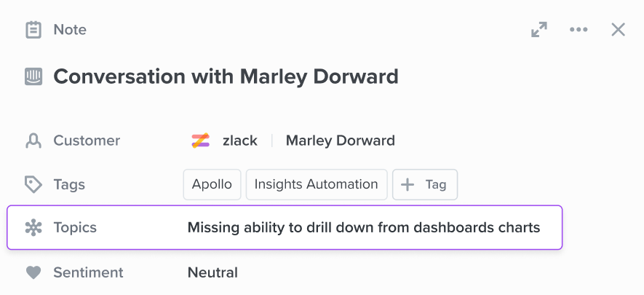This screenshot has height=295, width=644.
Task: Edit the note title text
Action: 226,76
